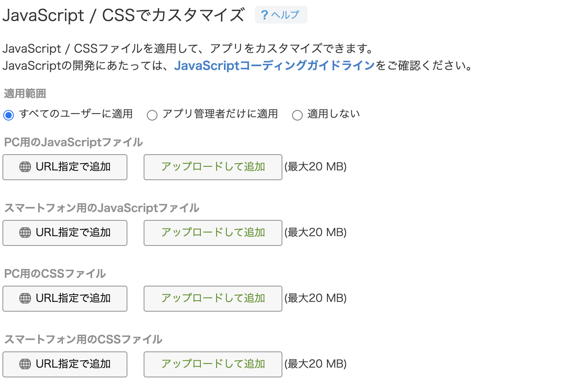The height and width of the screenshot is (392, 581).
Task: Choose the 適用しない option
Action: pos(297,115)
